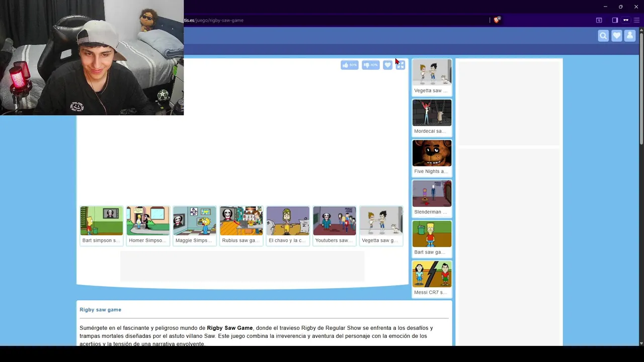Open the site search magnifier icon

603,36
